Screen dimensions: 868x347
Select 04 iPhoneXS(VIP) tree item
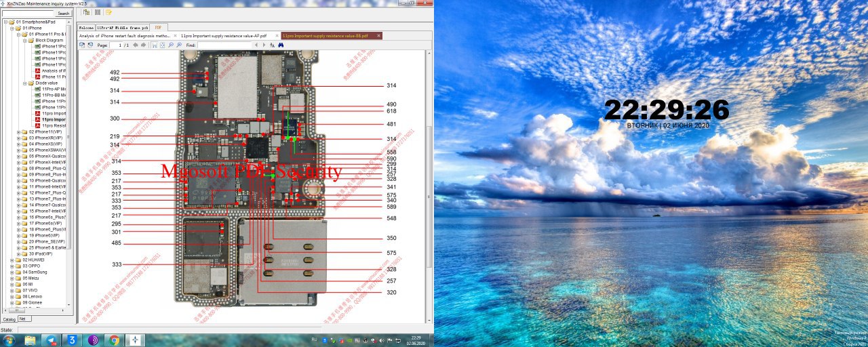point(45,144)
